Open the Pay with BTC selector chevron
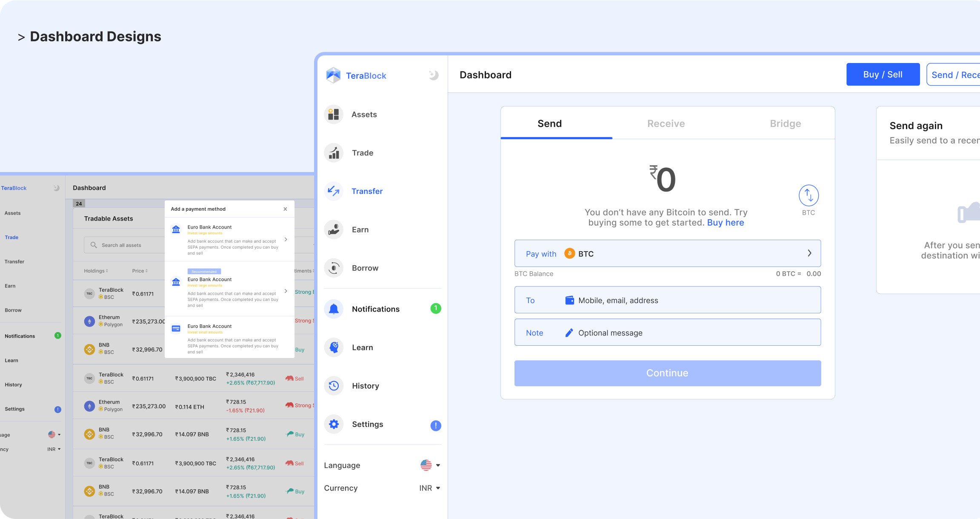The height and width of the screenshot is (519, 980). pos(809,253)
